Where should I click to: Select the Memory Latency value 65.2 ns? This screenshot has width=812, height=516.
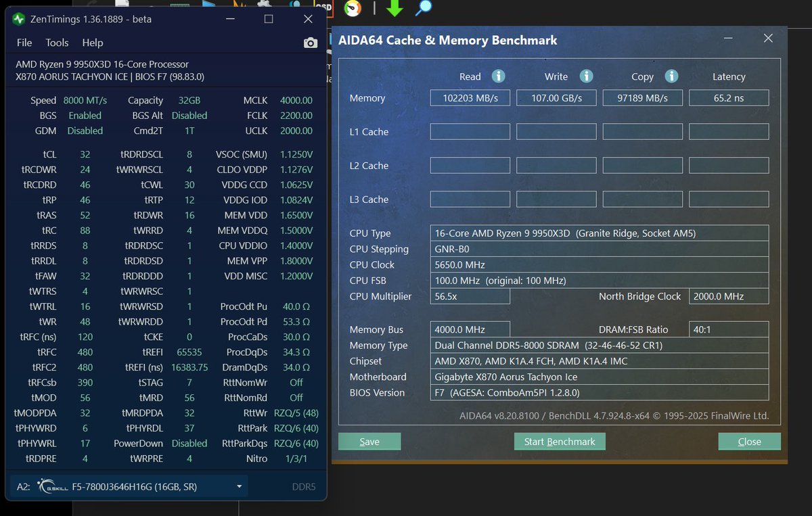(729, 98)
